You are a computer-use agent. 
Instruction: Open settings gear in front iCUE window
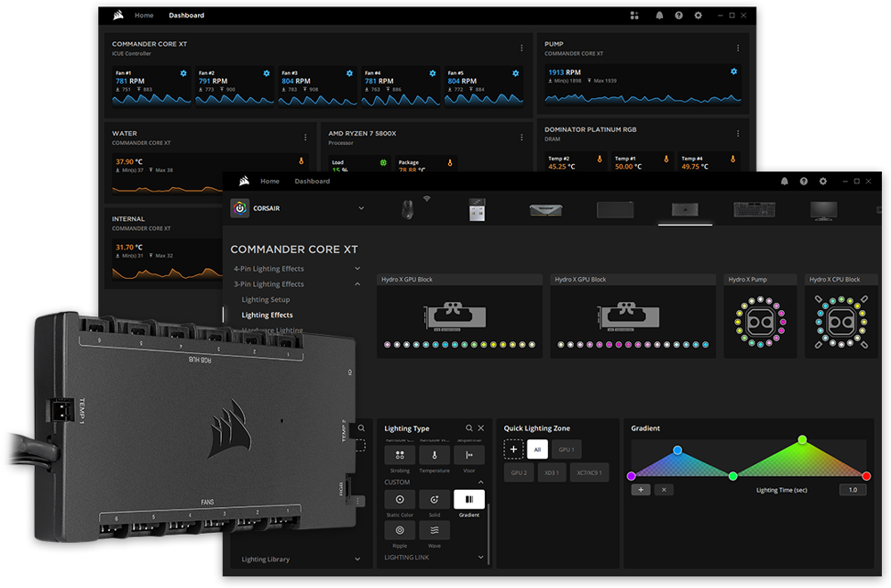coord(822,181)
